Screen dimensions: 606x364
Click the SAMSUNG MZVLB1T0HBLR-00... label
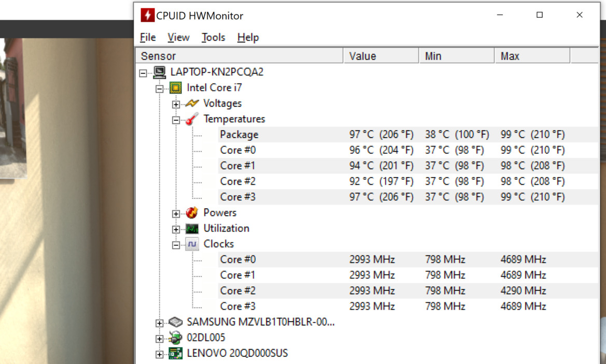pos(261,322)
